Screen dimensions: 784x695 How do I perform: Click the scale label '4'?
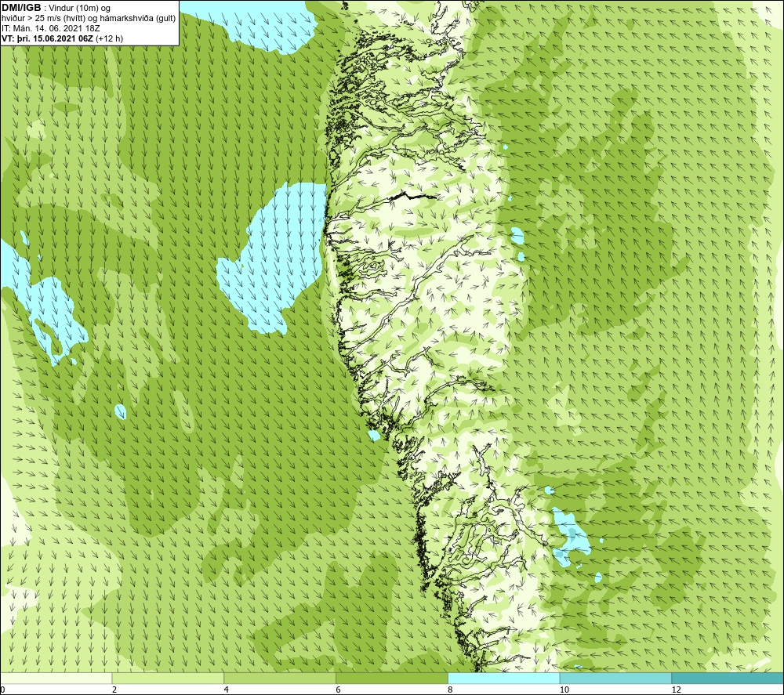pyautogui.click(x=227, y=690)
